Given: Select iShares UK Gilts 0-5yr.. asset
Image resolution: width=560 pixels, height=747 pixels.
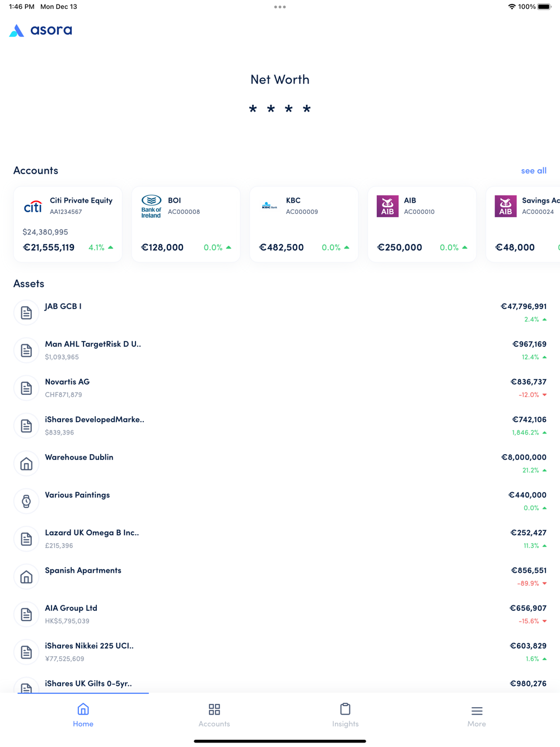Looking at the screenshot, I should click(x=88, y=683).
